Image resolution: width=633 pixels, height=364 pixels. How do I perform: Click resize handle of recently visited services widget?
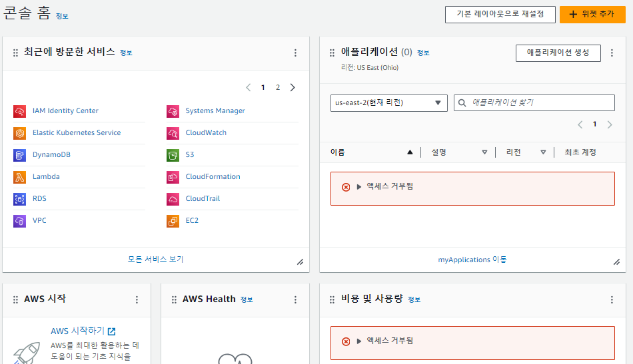tap(301, 262)
